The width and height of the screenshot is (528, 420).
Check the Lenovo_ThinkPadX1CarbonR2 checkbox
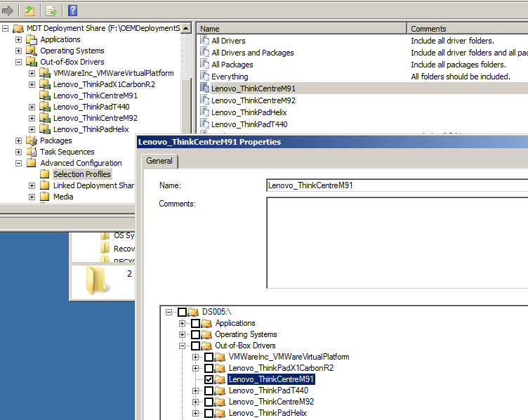coord(209,368)
